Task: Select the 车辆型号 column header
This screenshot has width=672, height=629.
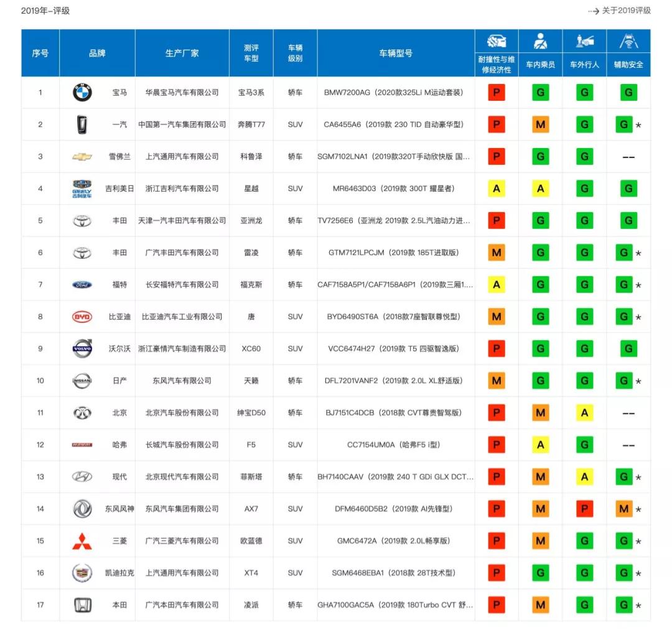Action: click(x=396, y=53)
